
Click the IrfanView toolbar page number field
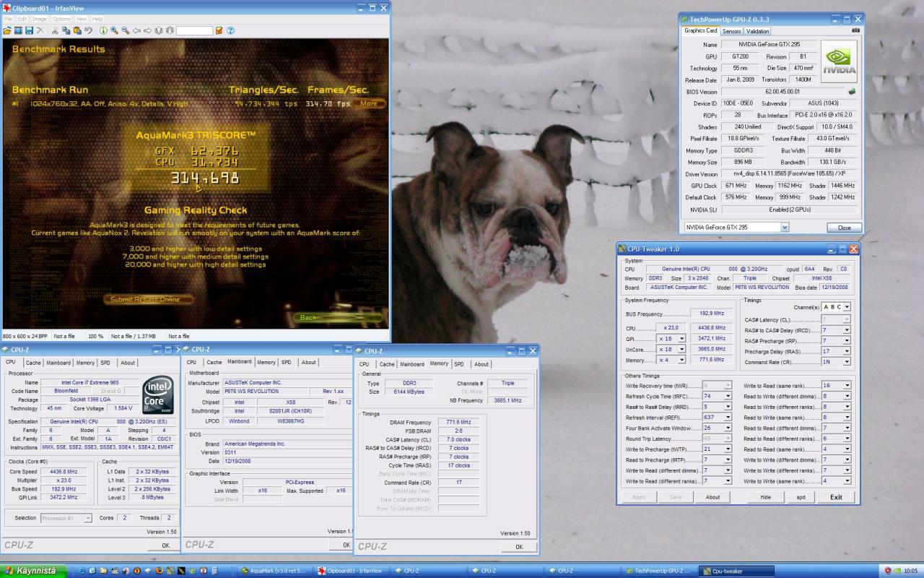click(195, 30)
